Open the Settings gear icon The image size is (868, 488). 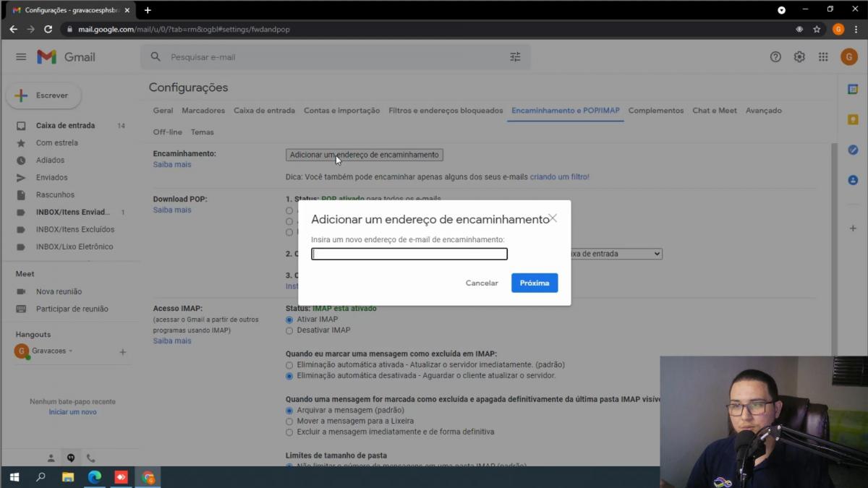click(x=799, y=57)
